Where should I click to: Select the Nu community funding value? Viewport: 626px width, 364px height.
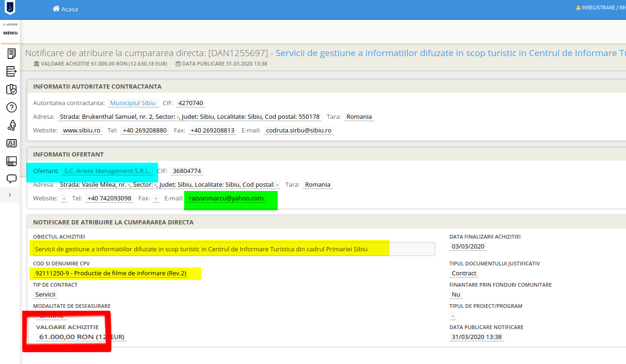(456, 295)
